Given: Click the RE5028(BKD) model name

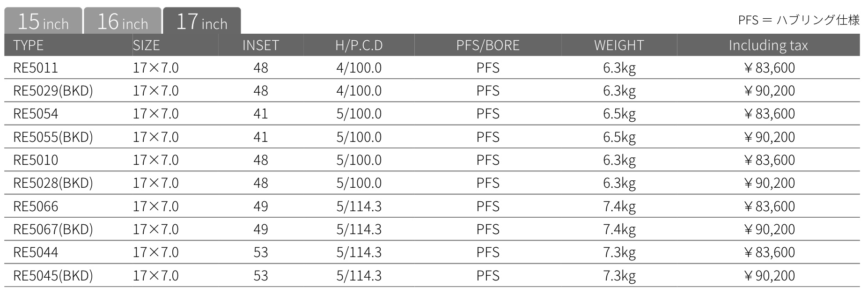Looking at the screenshot, I should pos(53,183).
